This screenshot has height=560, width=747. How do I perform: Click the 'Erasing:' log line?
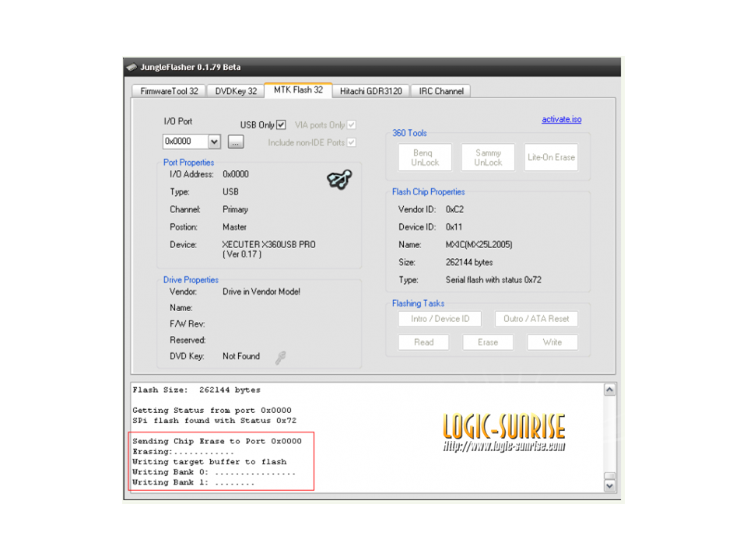tap(184, 452)
